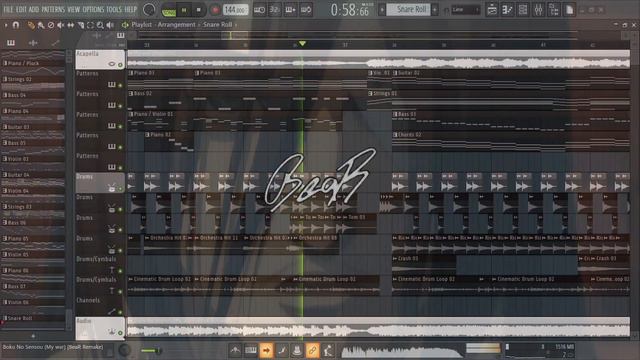This screenshot has width=640, height=360.
Task: Toggle mute on the Channels track
Action: pyautogui.click(x=120, y=312)
